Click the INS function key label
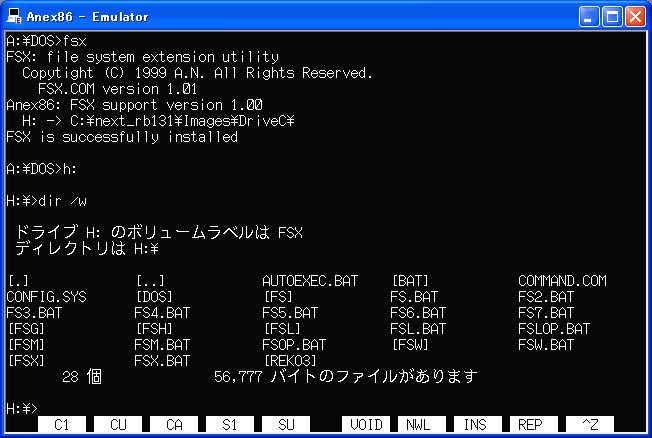 pyautogui.click(x=478, y=425)
